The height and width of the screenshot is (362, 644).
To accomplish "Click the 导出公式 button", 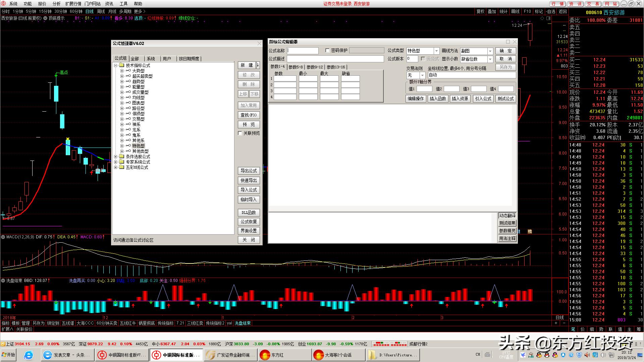I will click(249, 171).
